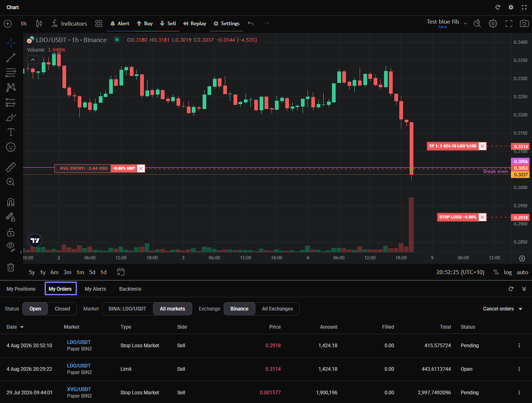Open the forecasting and measurement tools
This screenshot has height=403, width=532.
click(11, 102)
